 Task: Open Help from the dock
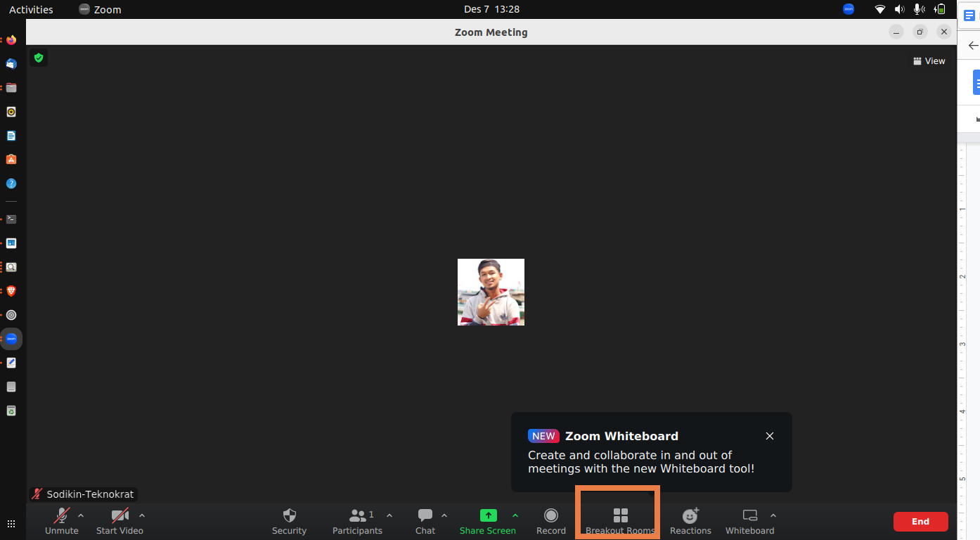click(x=11, y=184)
